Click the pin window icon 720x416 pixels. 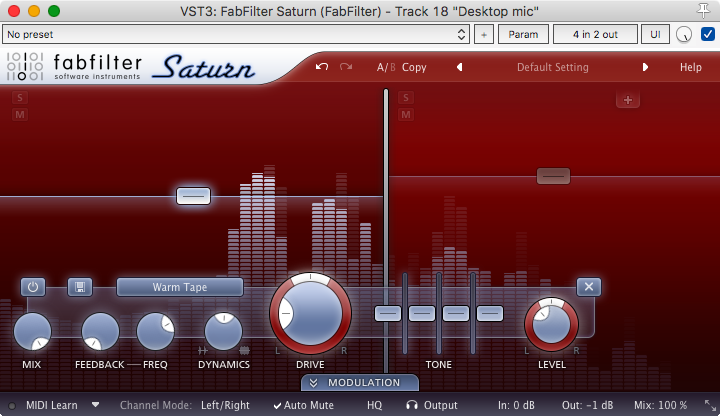(703, 11)
